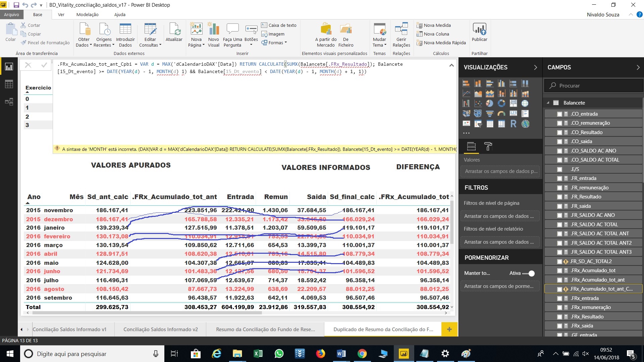This screenshot has width=644, height=362.
Task: Select the pie chart visualization icon
Action: [490, 104]
